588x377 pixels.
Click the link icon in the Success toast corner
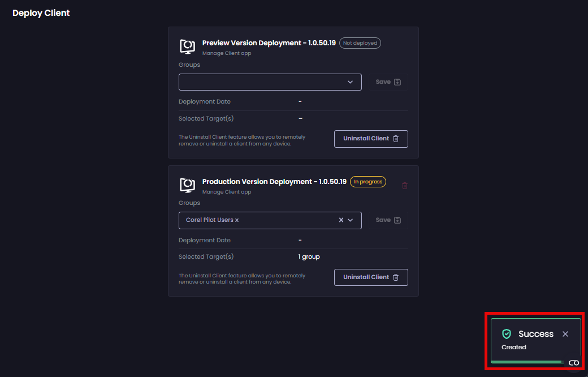click(574, 362)
